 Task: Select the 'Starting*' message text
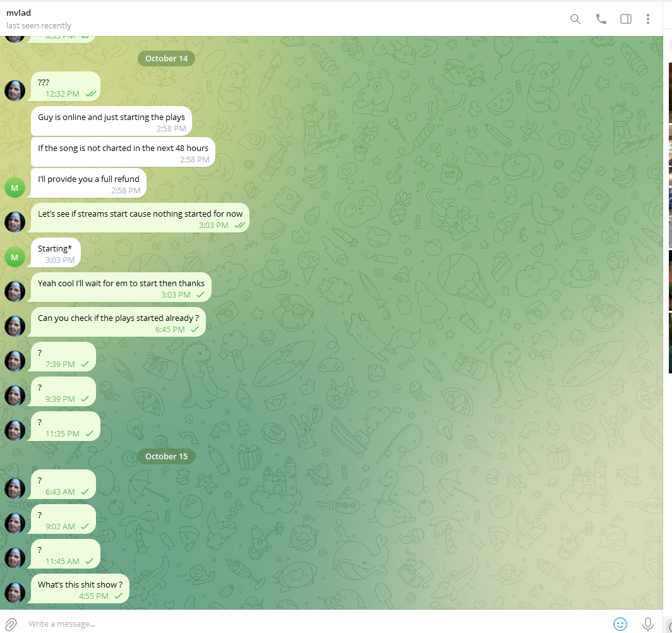click(55, 248)
